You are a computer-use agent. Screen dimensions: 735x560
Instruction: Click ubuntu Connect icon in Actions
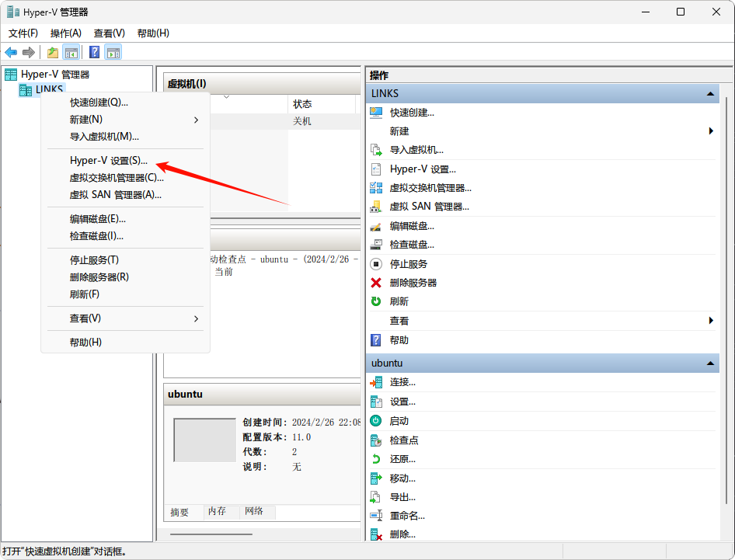(376, 382)
